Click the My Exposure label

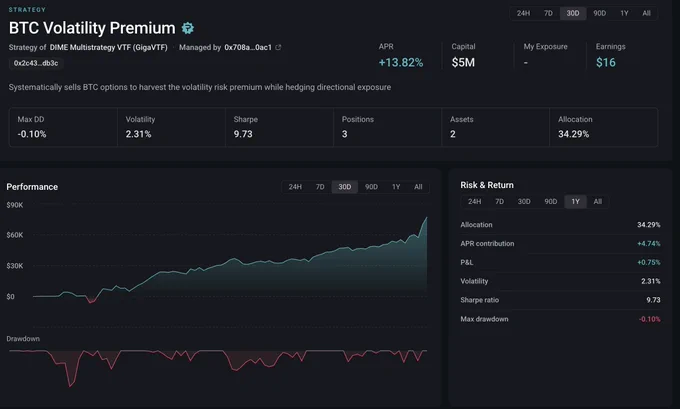[546, 46]
